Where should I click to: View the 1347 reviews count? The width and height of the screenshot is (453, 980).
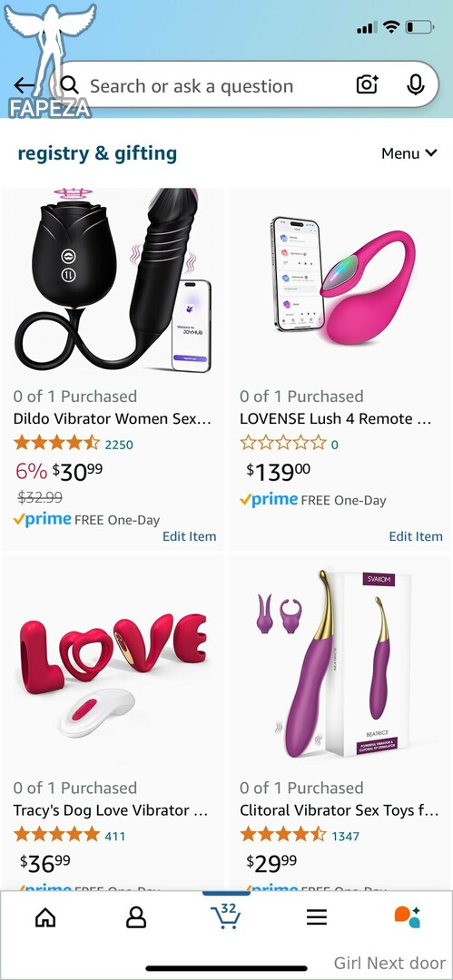point(345,837)
